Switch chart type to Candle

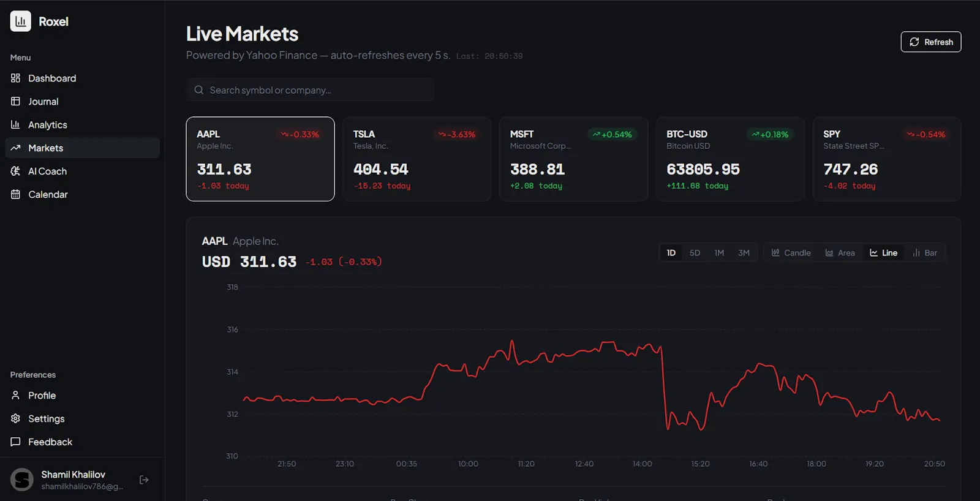coord(791,253)
